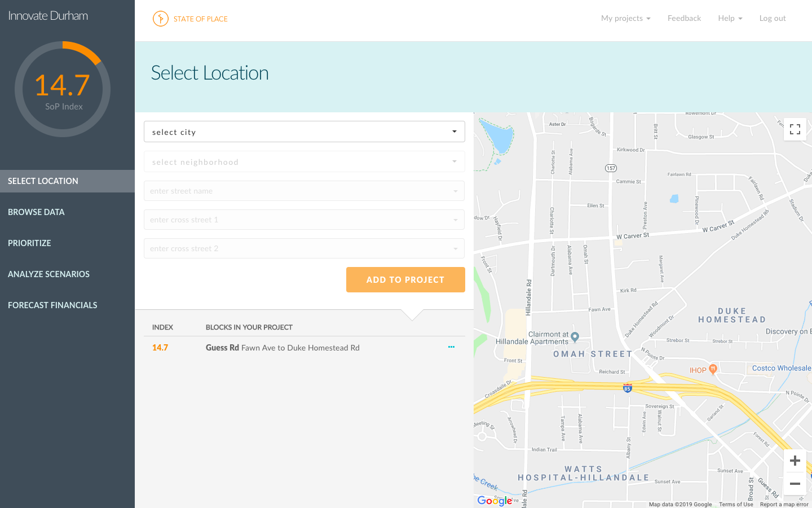Viewport: 812px width, 508px height.
Task: Click the Clairmont at Hillandale Apartments marker
Action: point(575,337)
